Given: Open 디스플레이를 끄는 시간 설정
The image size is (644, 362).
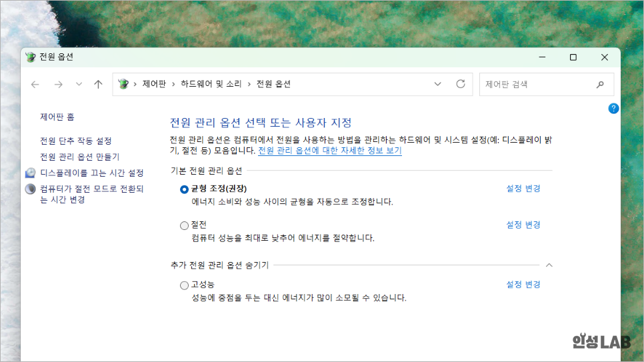Looking at the screenshot, I should pyautogui.click(x=91, y=173).
